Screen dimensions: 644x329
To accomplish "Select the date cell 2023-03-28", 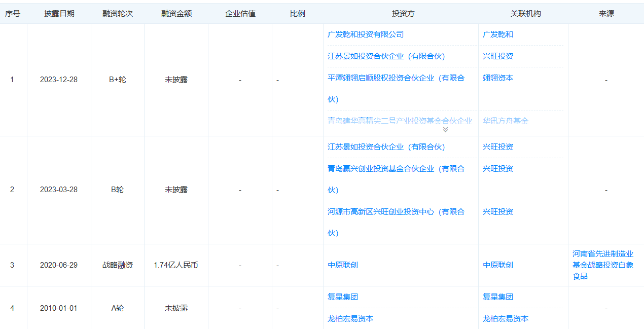I will point(59,190).
